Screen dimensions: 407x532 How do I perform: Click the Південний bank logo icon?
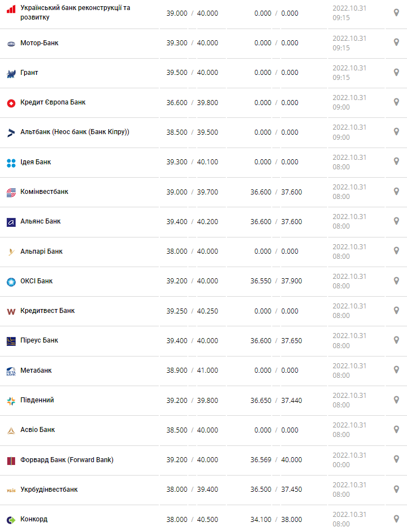tap(11, 401)
